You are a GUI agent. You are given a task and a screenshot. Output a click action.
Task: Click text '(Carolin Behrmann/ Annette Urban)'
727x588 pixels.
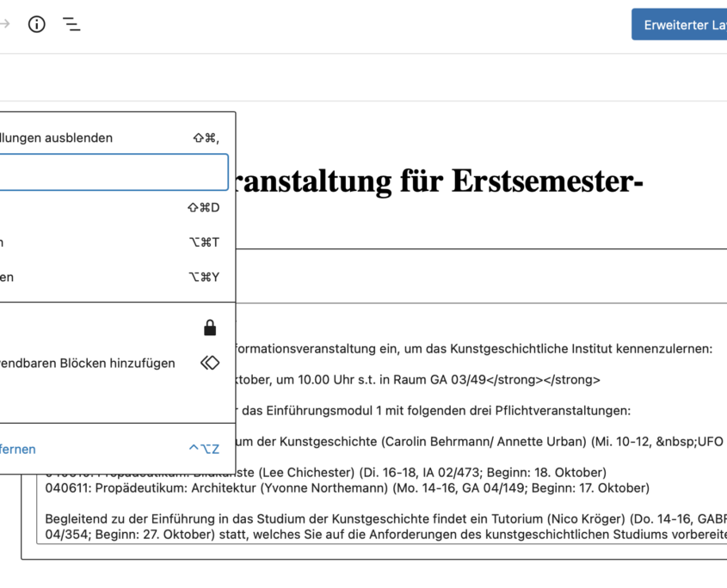(x=484, y=442)
